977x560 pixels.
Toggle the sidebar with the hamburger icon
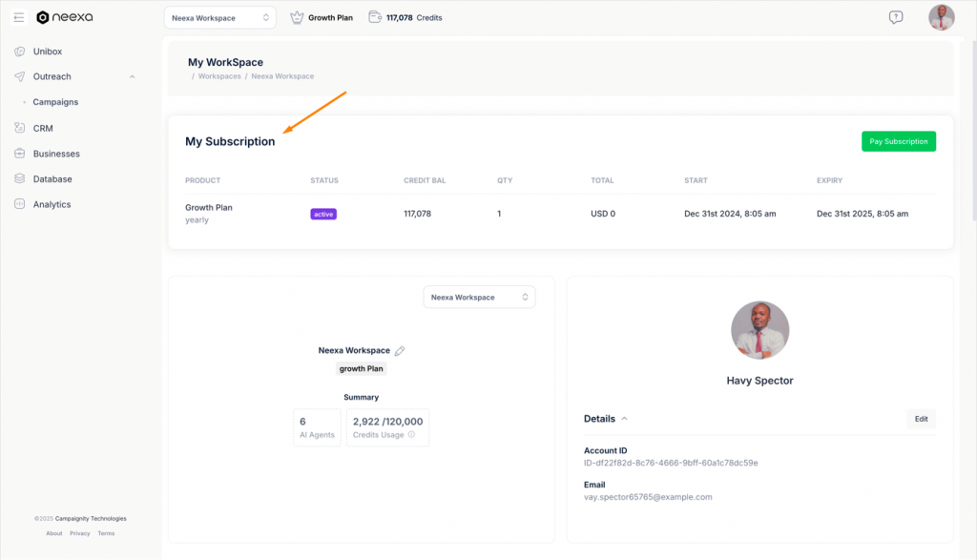pos(17,16)
